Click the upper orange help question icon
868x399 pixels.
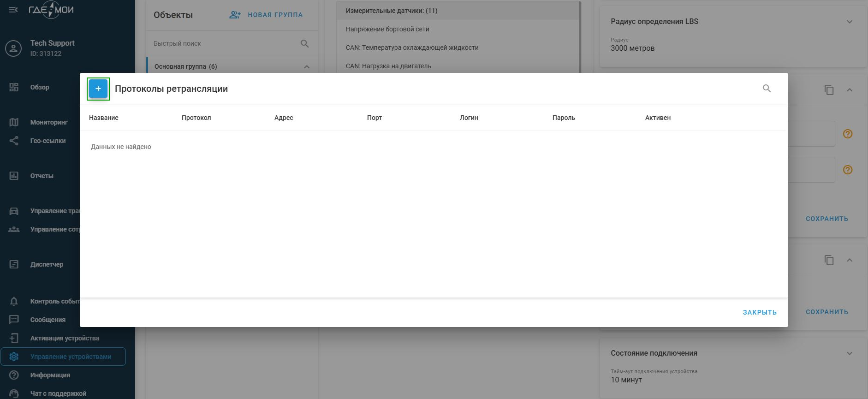pyautogui.click(x=847, y=134)
